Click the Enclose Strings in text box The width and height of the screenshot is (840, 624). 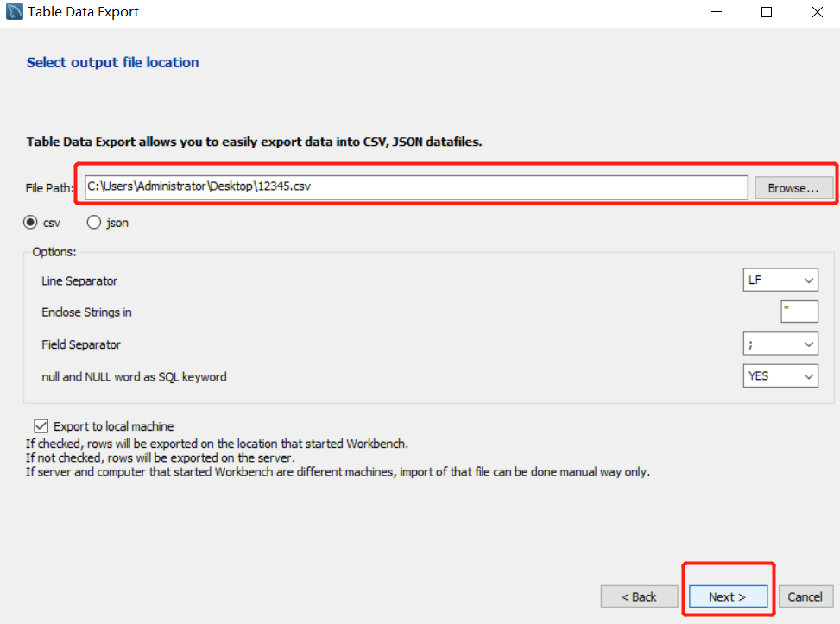click(x=799, y=312)
